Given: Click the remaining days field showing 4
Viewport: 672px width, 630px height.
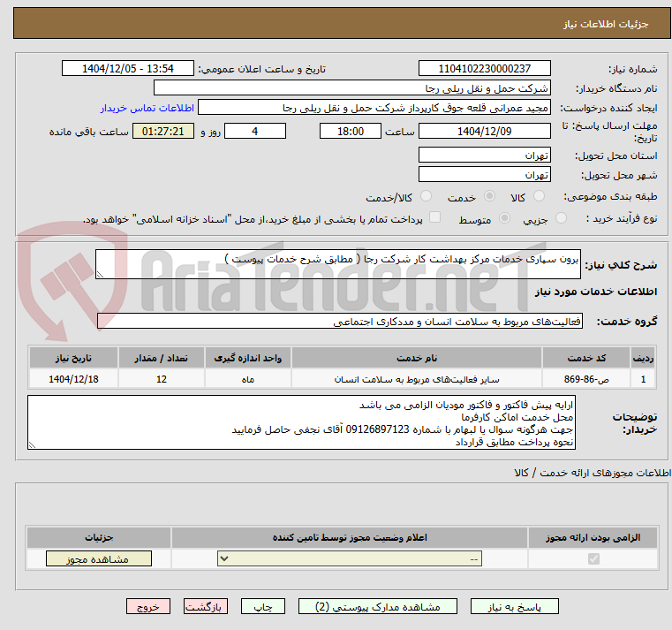Looking at the screenshot, I should [255, 132].
